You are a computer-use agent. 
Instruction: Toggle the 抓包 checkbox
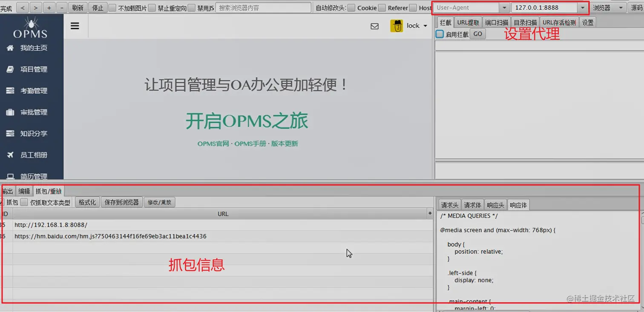pos(2,202)
